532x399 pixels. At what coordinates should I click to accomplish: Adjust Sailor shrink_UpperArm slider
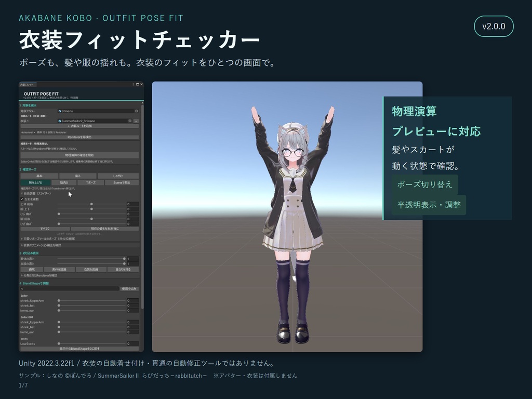pyautogui.click(x=91, y=301)
